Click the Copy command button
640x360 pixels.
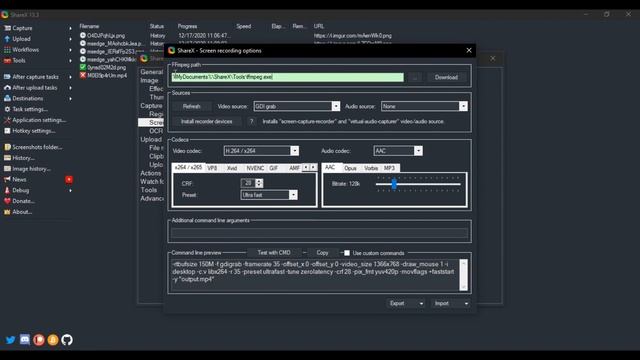(322, 253)
